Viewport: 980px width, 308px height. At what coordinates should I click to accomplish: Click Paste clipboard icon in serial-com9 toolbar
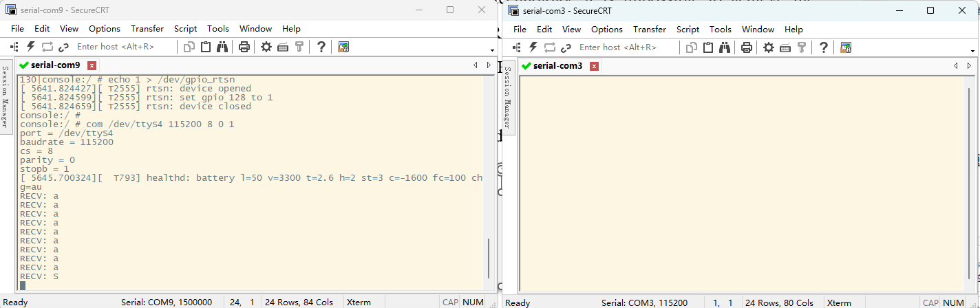[206, 47]
